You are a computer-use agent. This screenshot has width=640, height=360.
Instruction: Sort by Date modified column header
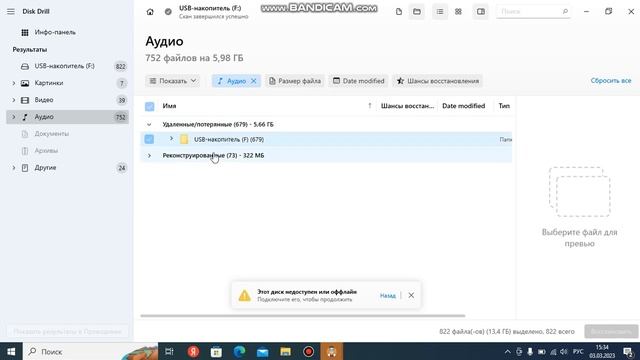tap(464, 106)
